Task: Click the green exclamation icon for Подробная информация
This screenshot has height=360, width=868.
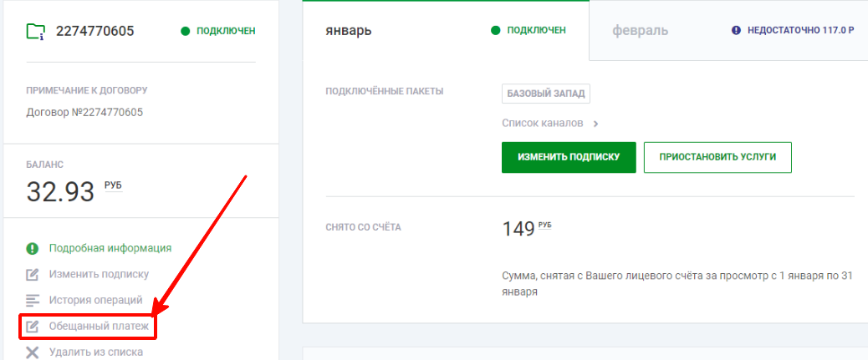Action: coord(33,248)
